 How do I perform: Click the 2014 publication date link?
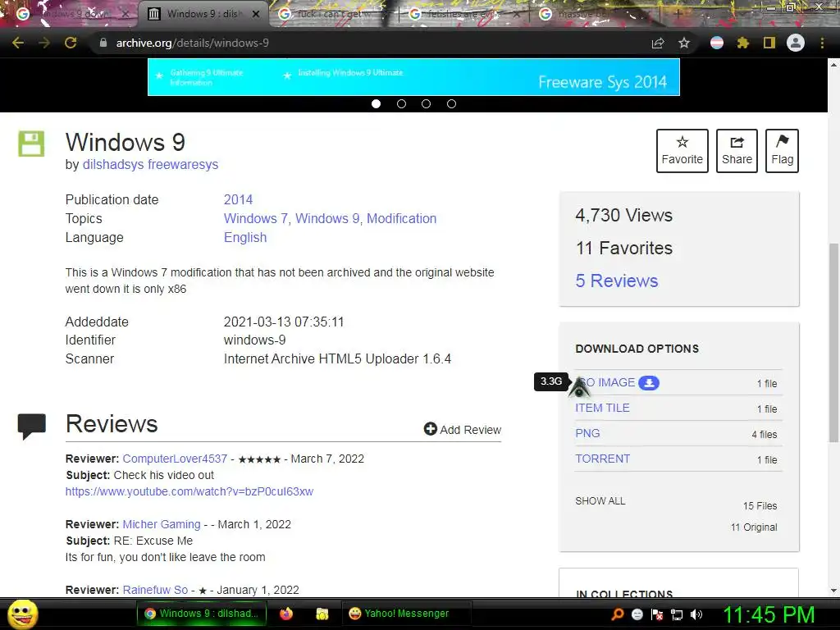239,200
